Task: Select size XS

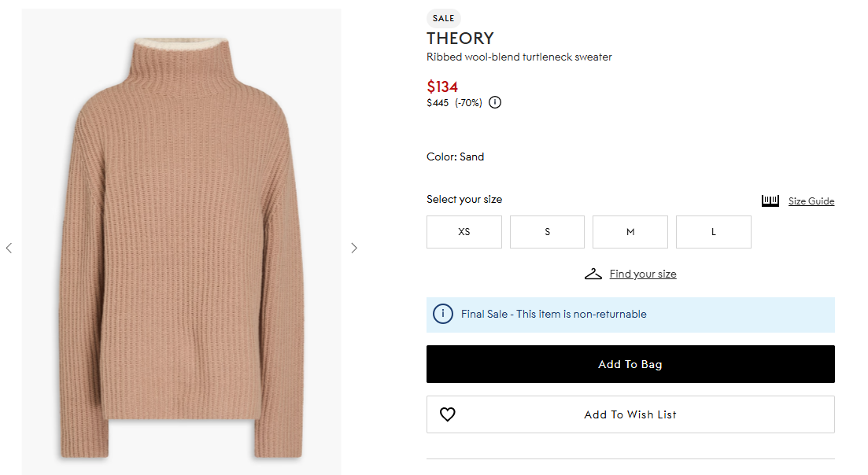Action: tap(464, 232)
